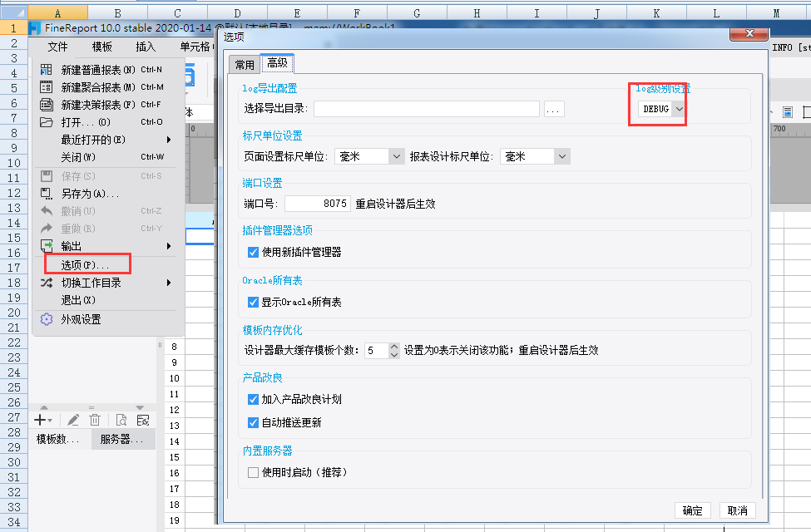Click the up triangle on the panel divider

click(44, 407)
